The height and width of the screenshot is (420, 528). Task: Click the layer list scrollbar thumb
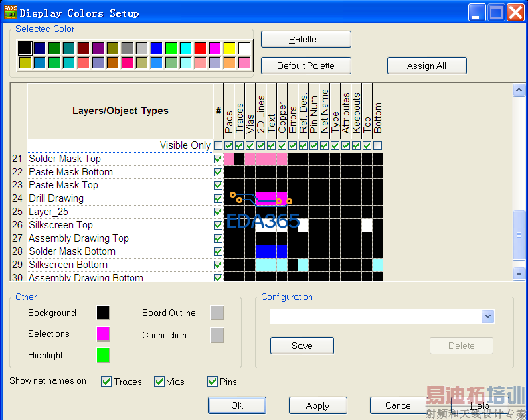[519, 235]
